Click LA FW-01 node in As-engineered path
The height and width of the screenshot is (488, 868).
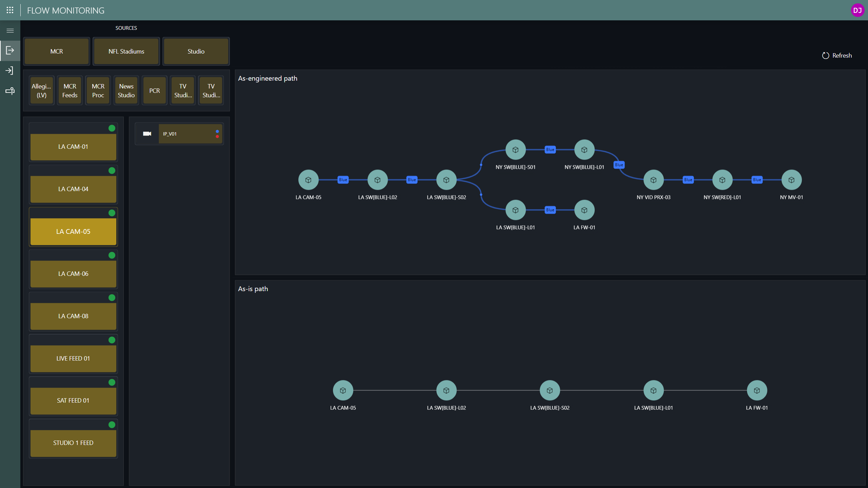point(584,210)
